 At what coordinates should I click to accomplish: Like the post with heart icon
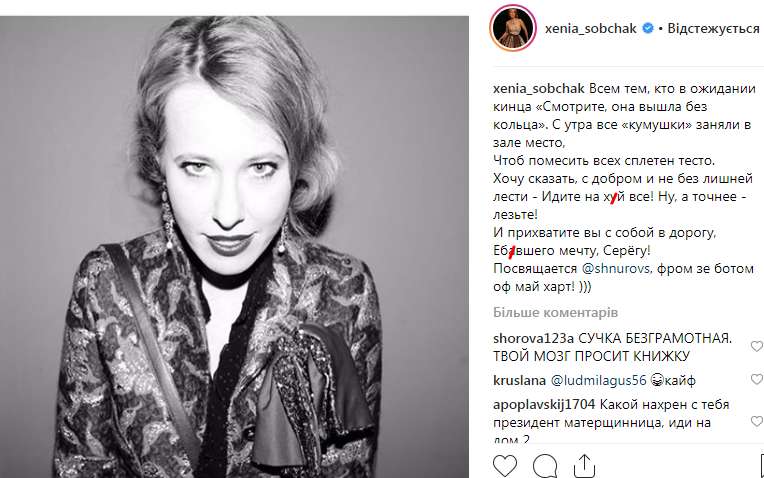tap(505, 466)
